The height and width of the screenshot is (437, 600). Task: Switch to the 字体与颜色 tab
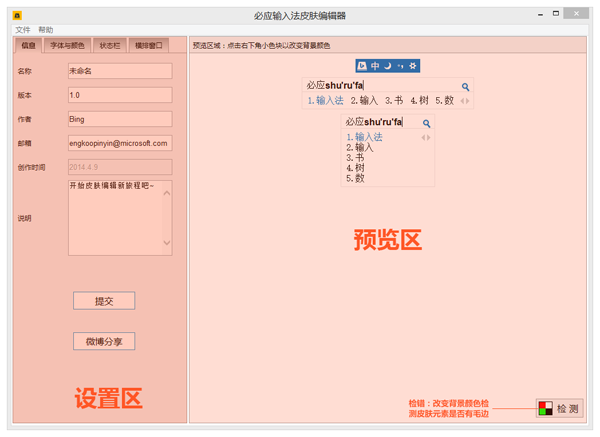[68, 46]
